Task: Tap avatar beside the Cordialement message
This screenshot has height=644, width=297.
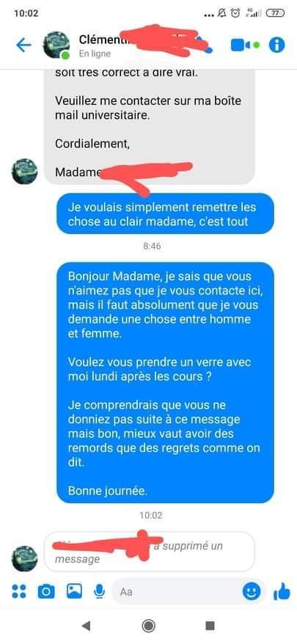Action: click(x=24, y=171)
